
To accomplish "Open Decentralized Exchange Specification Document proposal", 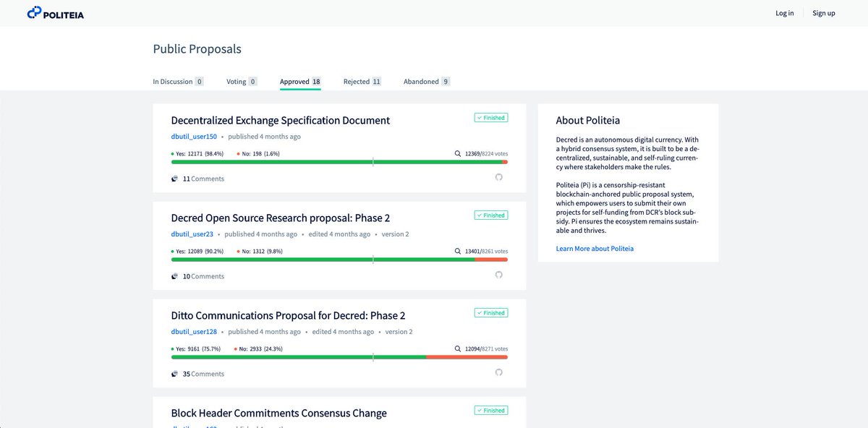I will click(281, 121).
